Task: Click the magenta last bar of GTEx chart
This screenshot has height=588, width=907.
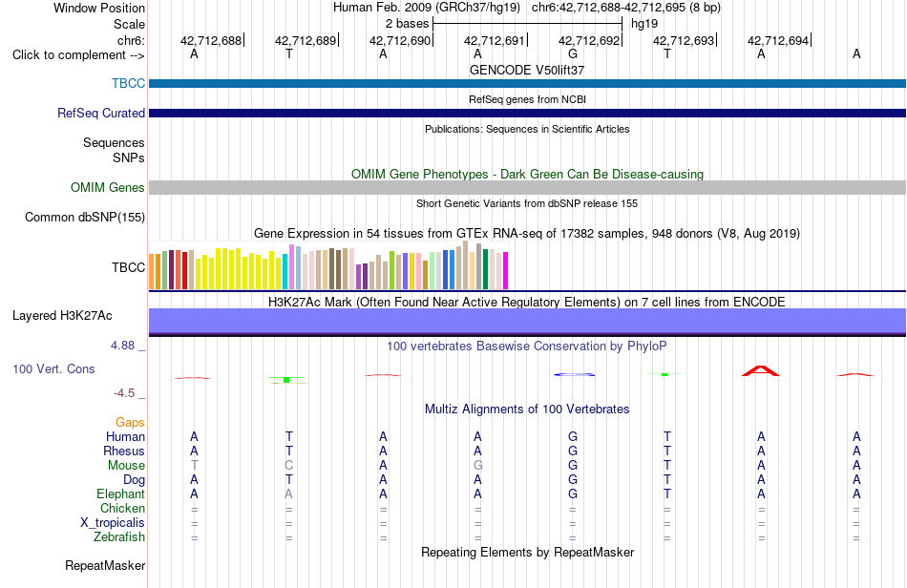Action: [506, 270]
